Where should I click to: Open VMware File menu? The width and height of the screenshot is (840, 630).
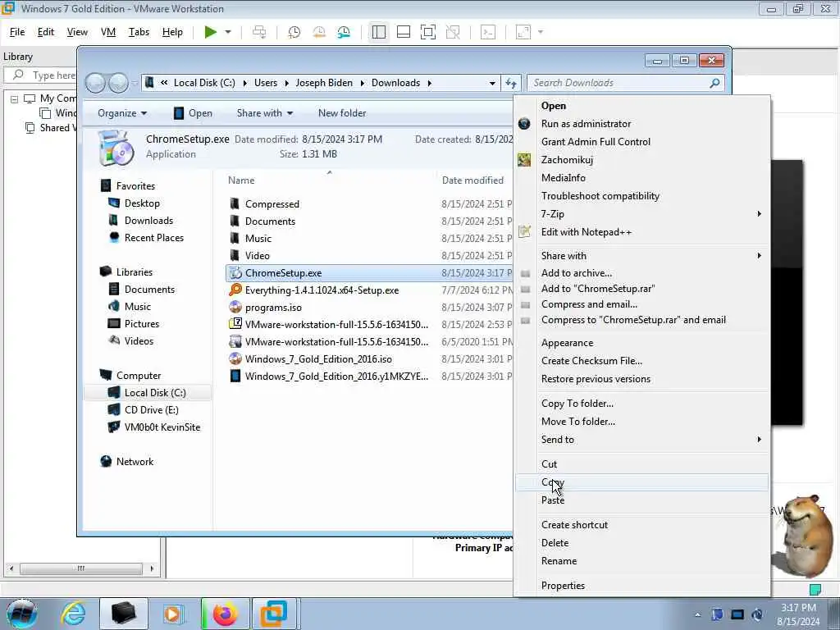[17, 32]
